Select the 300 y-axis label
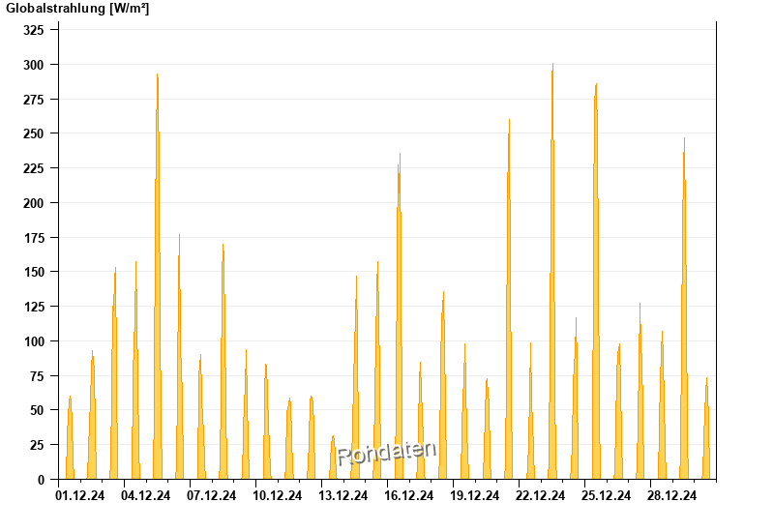774x532 pixels. point(34,65)
